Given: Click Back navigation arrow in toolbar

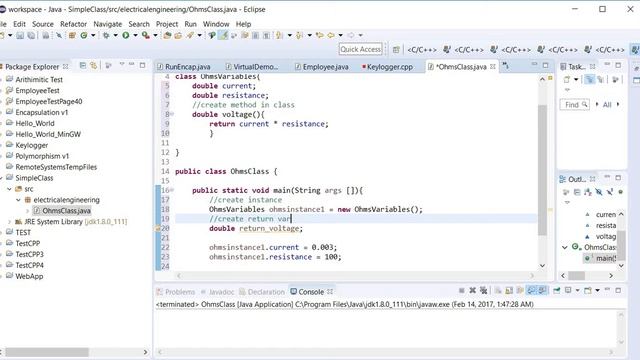Looking at the screenshot, I should [331, 36].
